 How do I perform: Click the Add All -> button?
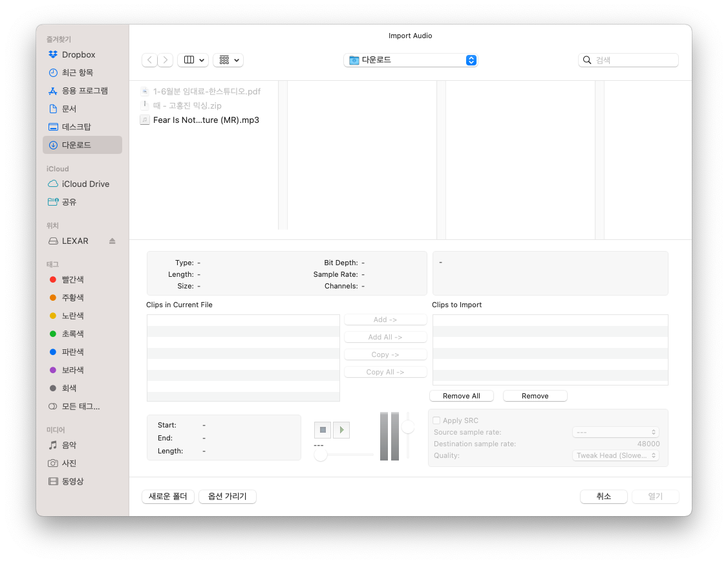point(385,338)
